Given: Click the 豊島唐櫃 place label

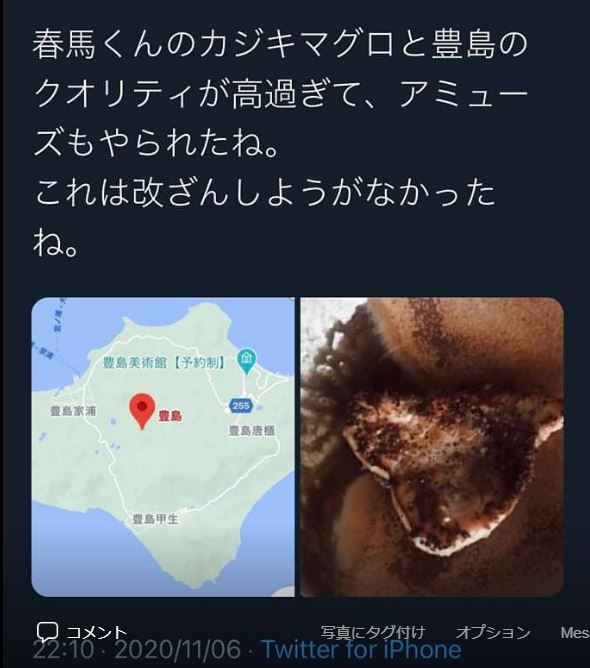Looking at the screenshot, I should pos(252,431).
